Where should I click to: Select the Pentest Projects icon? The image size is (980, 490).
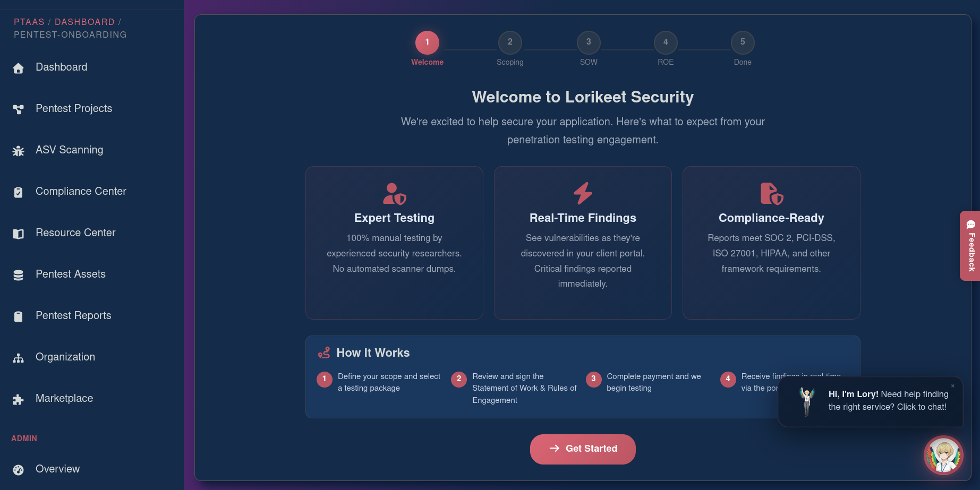tap(19, 109)
